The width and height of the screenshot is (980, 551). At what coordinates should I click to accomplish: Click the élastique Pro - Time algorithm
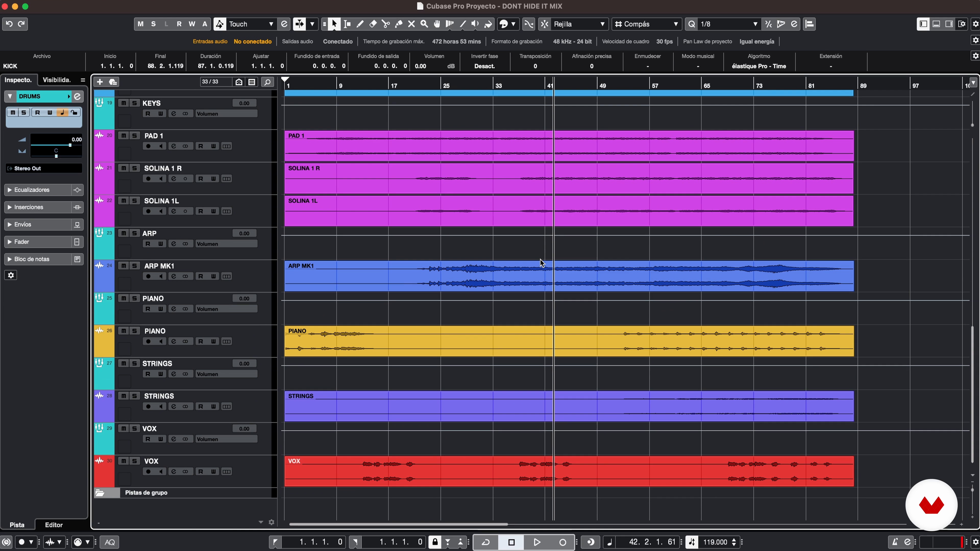(x=759, y=66)
